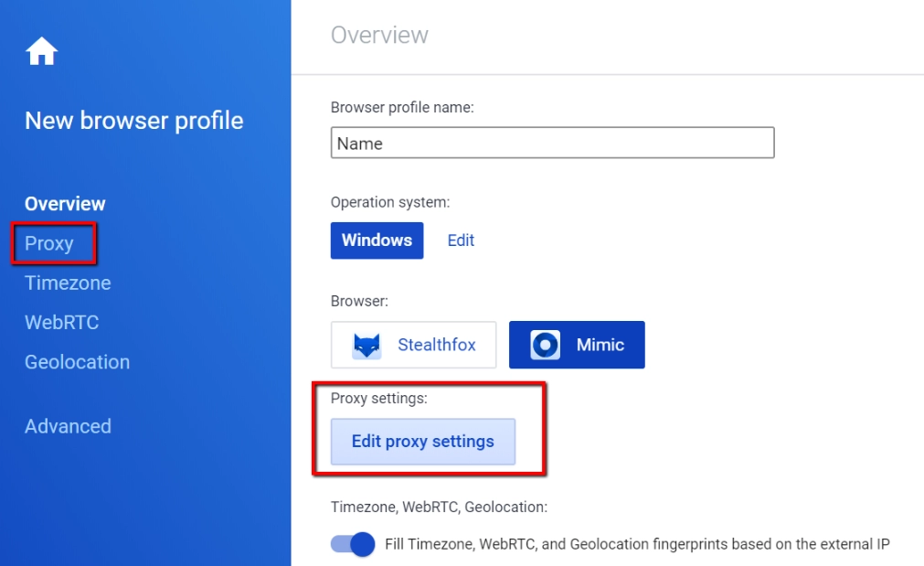Click the 'Proxy settings:' label
This screenshot has height=566, width=924.
click(x=379, y=399)
